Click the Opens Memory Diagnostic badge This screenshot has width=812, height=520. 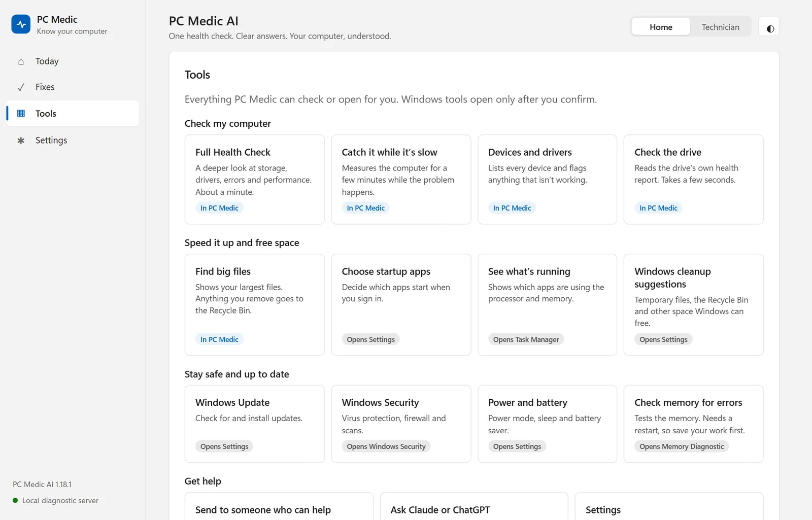[x=682, y=446]
